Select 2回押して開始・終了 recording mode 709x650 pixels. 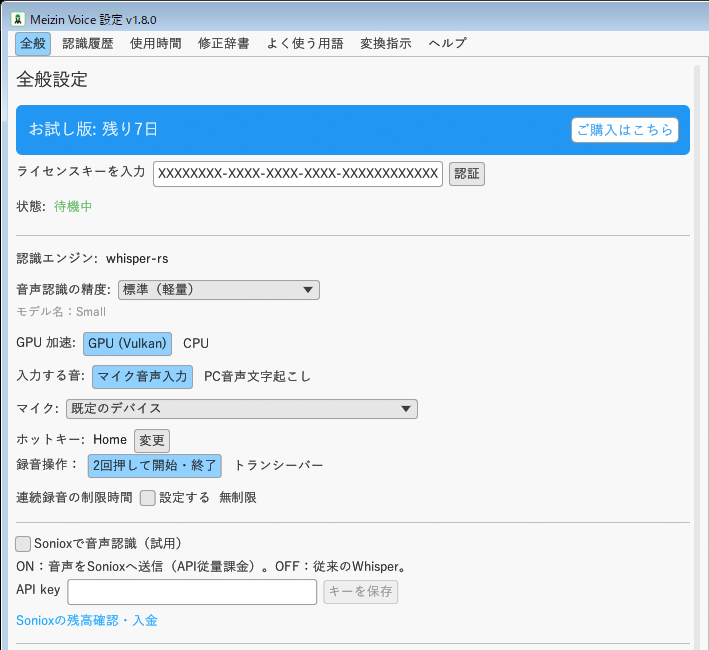[155, 466]
